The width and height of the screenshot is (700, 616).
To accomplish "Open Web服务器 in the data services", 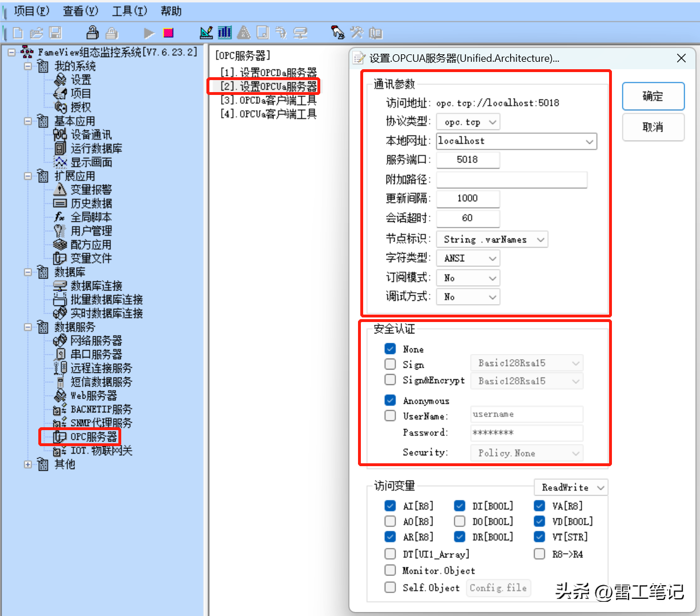I will coord(93,396).
